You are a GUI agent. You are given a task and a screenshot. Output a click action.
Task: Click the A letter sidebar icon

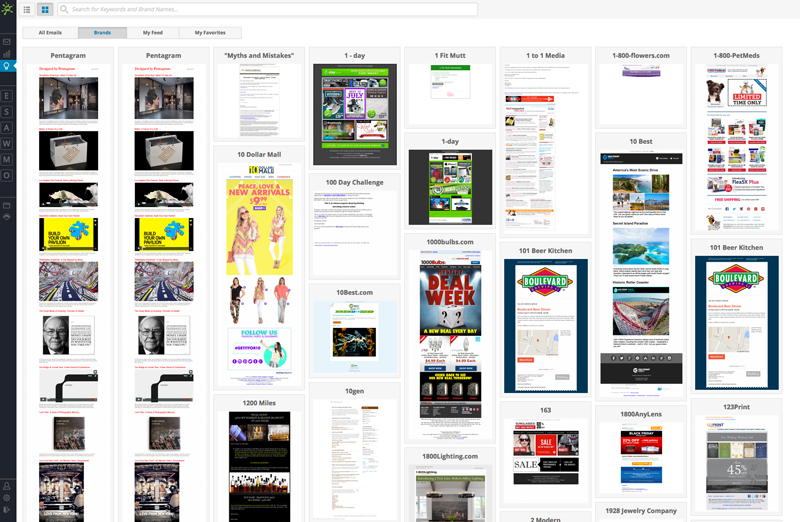click(x=7, y=128)
